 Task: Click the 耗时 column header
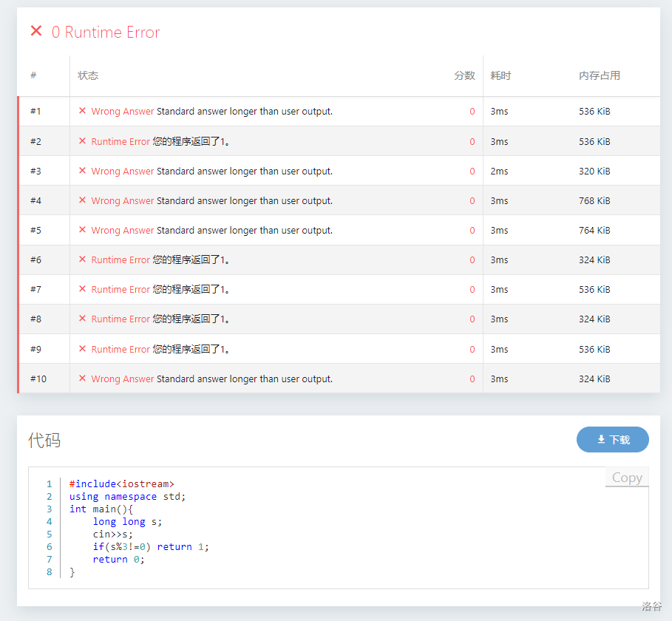point(500,75)
